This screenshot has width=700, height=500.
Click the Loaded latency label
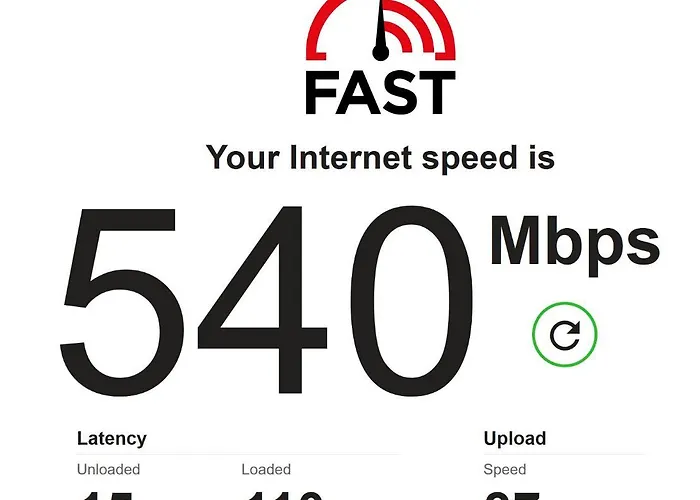tap(266, 469)
